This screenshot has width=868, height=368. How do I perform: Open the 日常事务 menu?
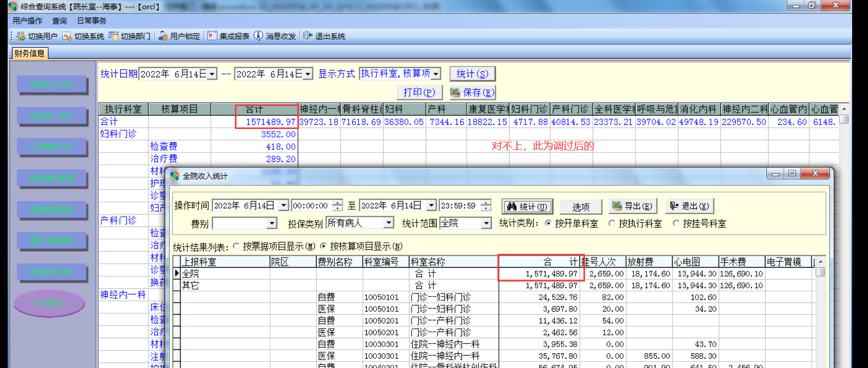[92, 21]
